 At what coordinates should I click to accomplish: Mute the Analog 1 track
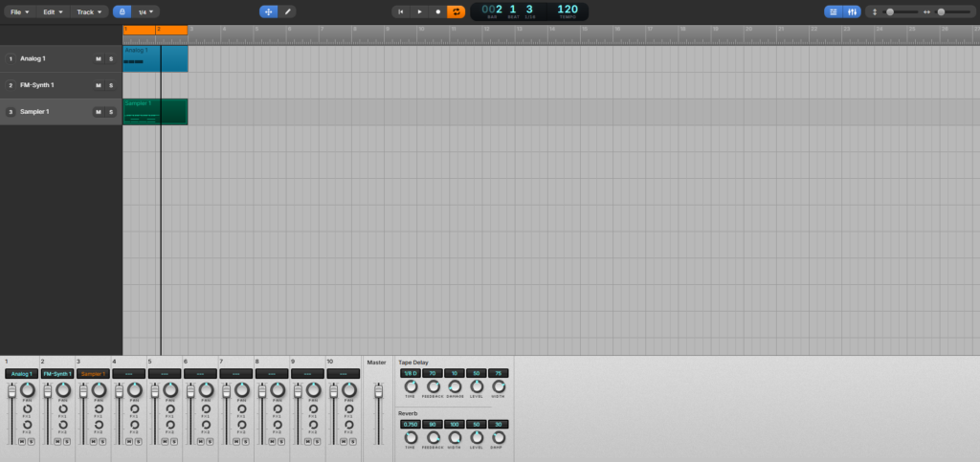tap(98, 59)
